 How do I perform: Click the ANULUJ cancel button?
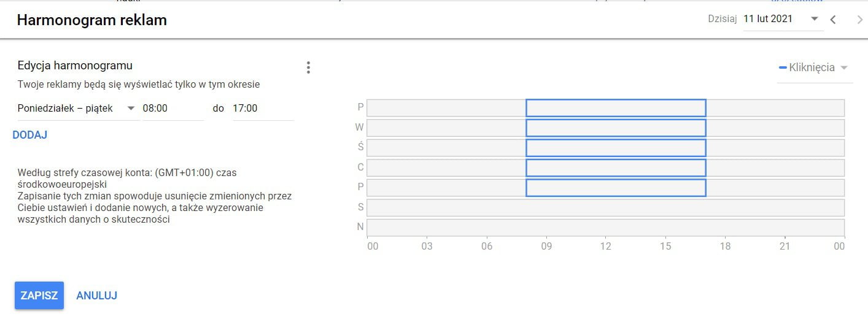click(x=96, y=296)
